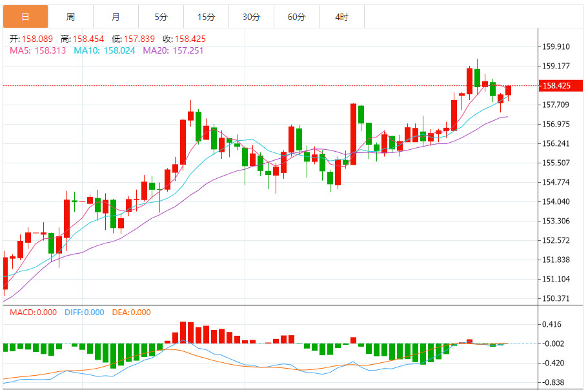Select the 日 daily chart tab
This screenshot has height=390, width=588.
[x=25, y=17]
